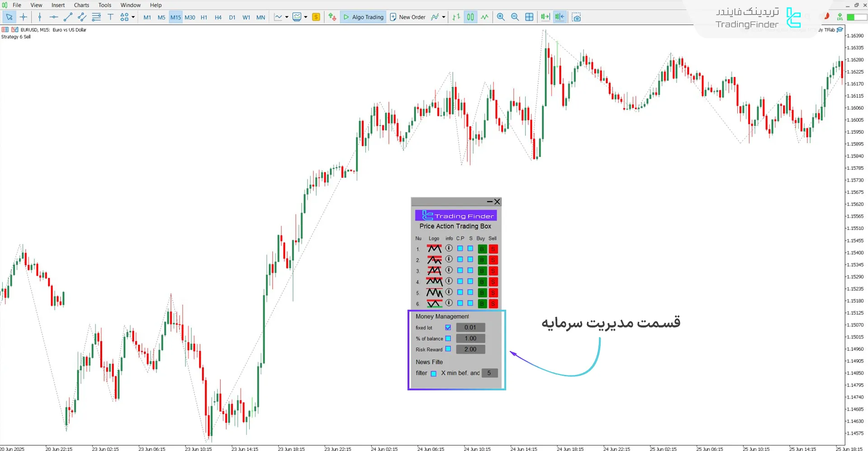Click the Algo Trading button
Viewport: 868px width, 451px height.
[x=363, y=17]
